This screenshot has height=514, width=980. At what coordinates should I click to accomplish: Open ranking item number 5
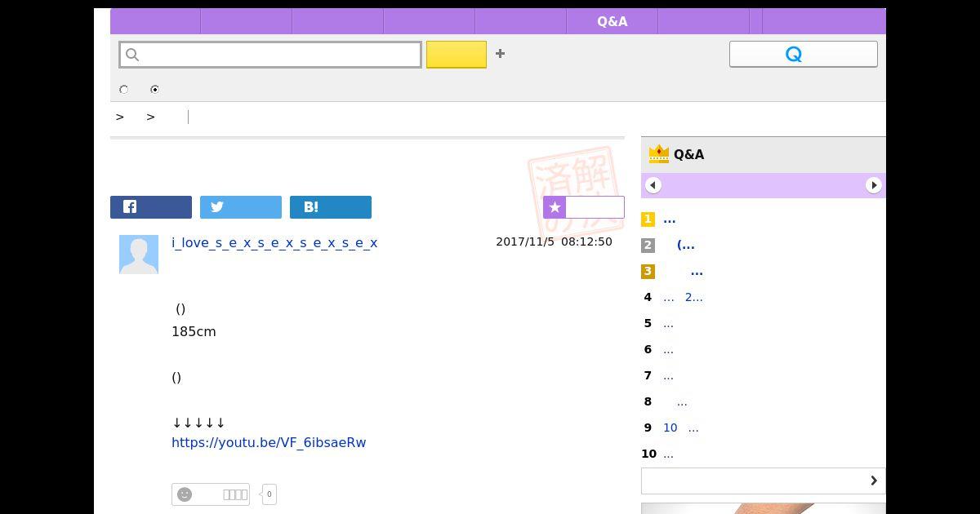(x=668, y=324)
